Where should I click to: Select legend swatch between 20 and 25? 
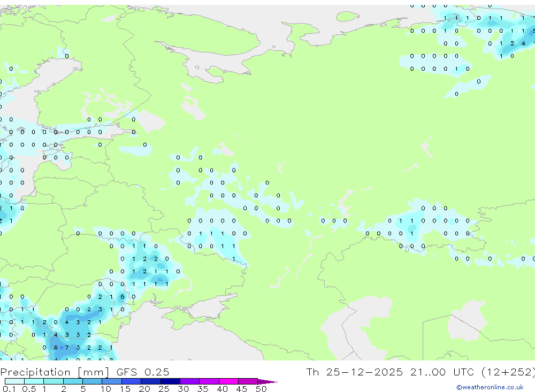[x=150, y=381]
